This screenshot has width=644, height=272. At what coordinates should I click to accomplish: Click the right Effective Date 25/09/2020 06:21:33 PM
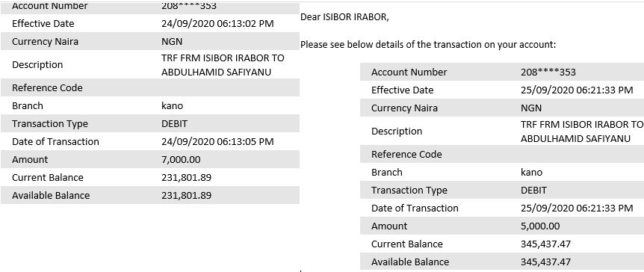[x=577, y=90]
